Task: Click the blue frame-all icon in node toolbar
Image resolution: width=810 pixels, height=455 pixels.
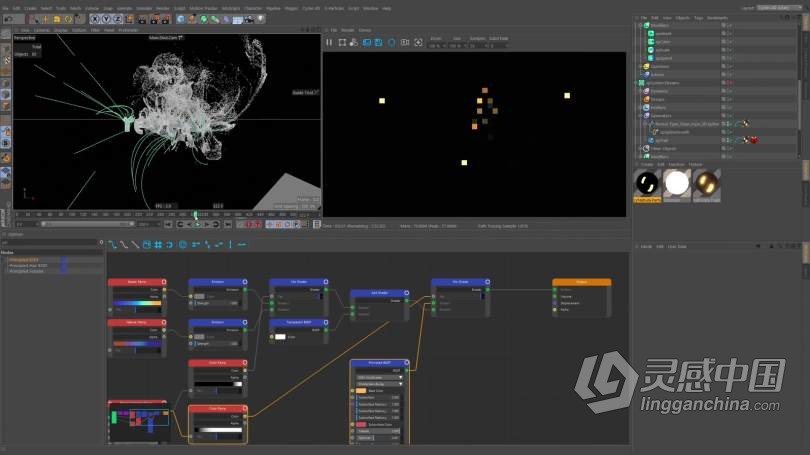Action: 147,244
